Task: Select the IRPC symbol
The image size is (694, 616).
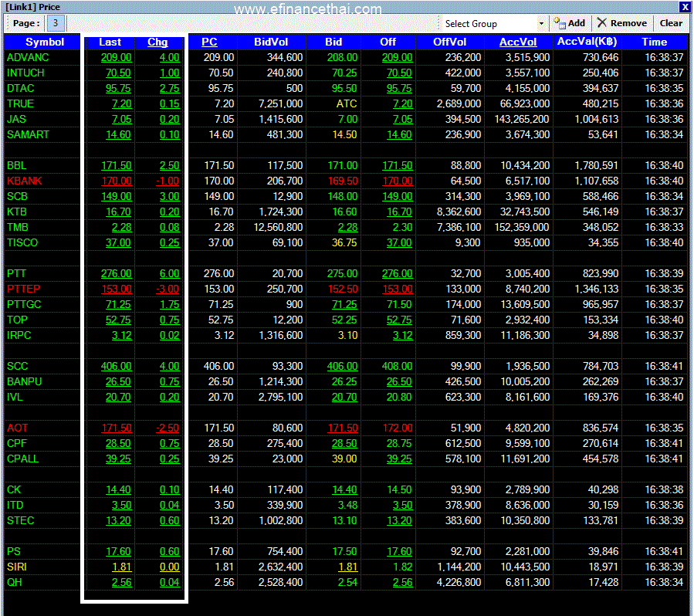Action: pos(19,336)
